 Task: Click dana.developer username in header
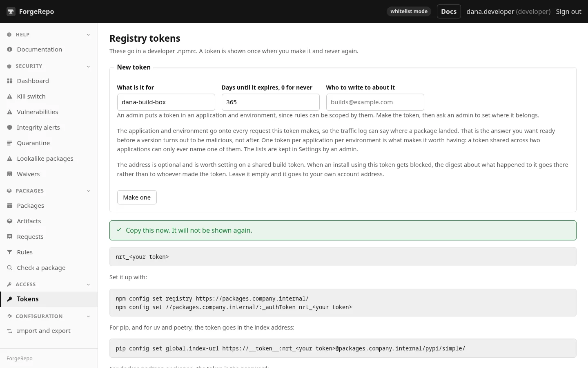coord(490,11)
